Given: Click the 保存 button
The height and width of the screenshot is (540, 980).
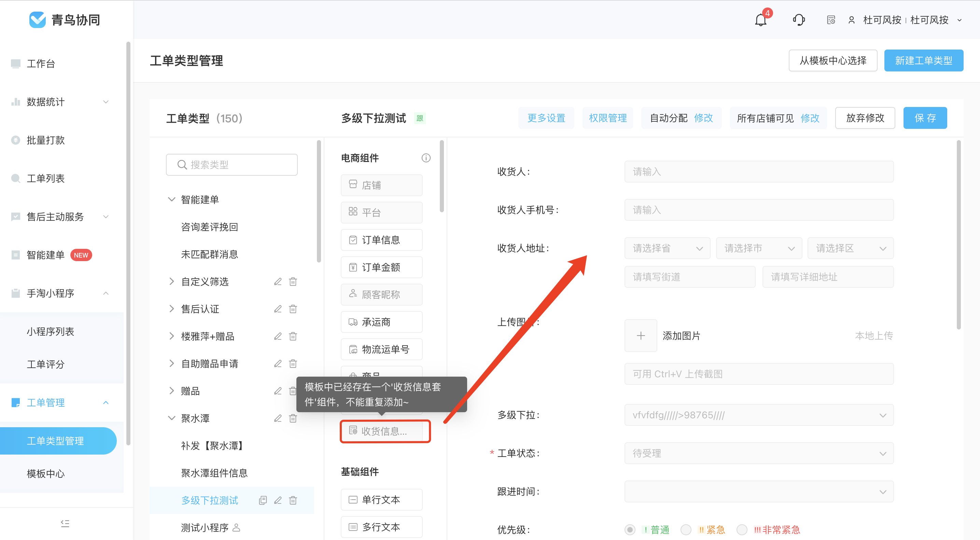Looking at the screenshot, I should [x=925, y=118].
